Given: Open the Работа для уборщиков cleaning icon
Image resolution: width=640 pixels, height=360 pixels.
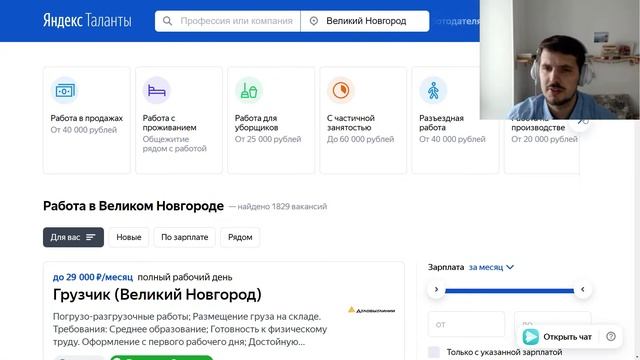Looking at the screenshot, I should pyautogui.click(x=249, y=90).
